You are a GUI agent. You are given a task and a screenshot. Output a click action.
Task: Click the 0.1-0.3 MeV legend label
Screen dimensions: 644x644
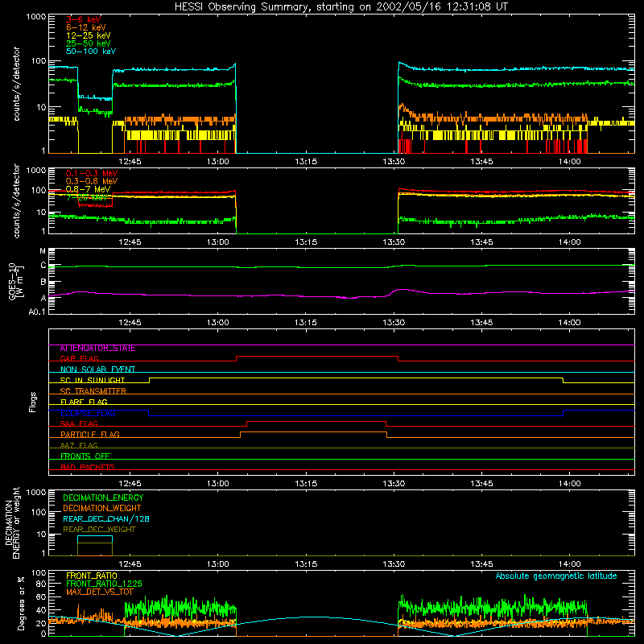(92, 173)
